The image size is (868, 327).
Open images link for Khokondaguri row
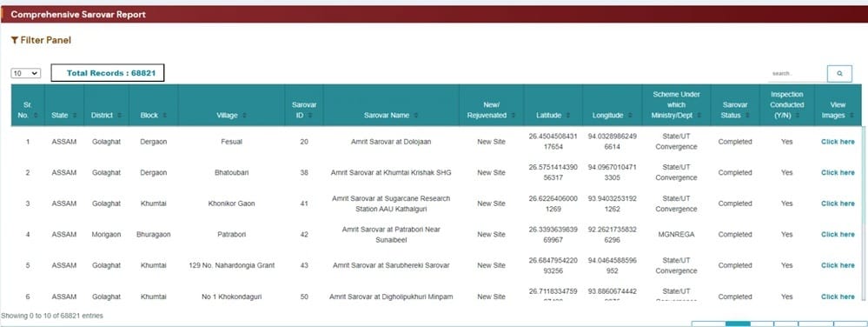coord(838,297)
